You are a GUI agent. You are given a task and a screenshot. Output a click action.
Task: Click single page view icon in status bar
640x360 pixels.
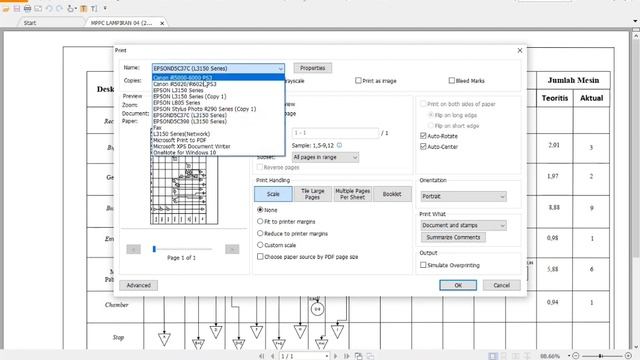pos(493,356)
